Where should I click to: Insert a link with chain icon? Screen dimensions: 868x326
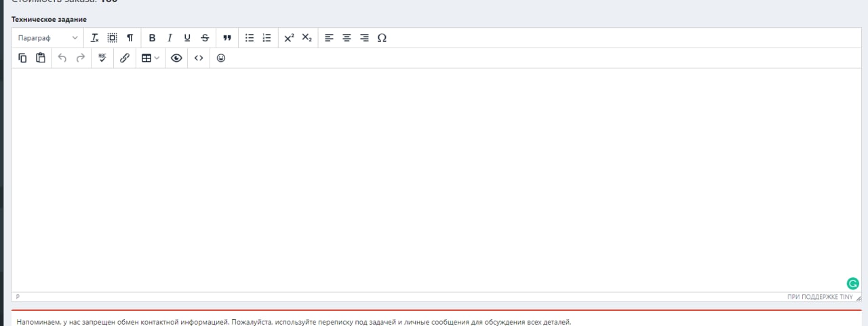[x=125, y=58]
